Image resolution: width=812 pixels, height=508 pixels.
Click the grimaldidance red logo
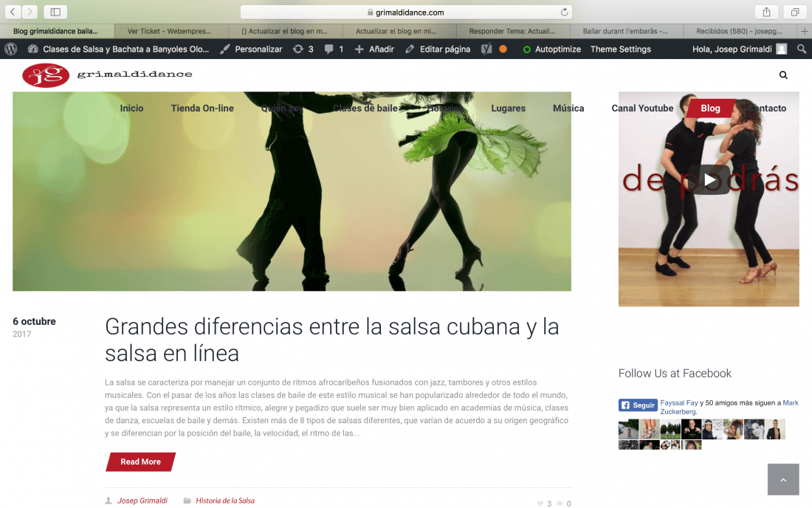(x=46, y=75)
